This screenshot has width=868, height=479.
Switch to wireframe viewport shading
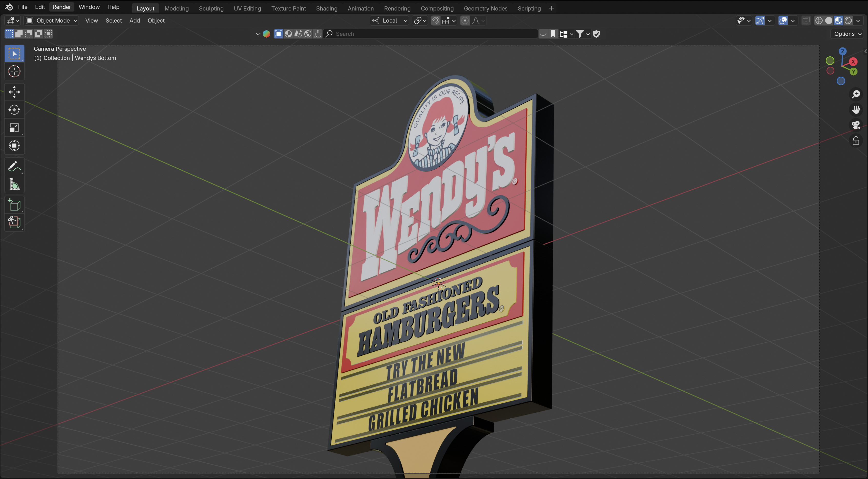coord(819,21)
